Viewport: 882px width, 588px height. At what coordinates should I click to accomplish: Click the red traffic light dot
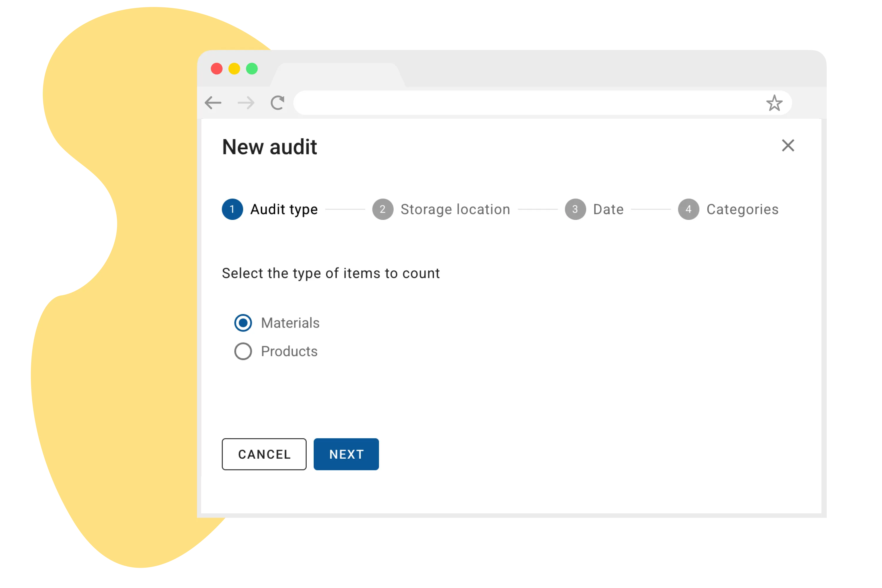click(x=217, y=68)
